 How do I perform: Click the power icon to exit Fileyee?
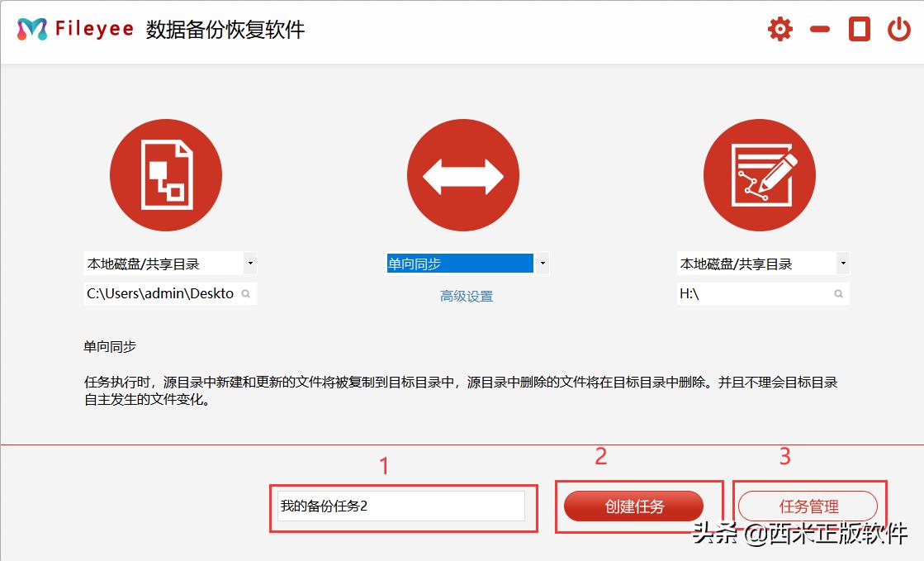pyautogui.click(x=899, y=28)
